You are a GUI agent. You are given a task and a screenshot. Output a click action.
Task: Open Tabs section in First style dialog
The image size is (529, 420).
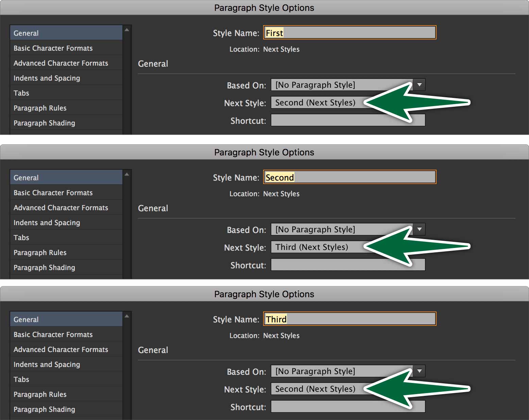pyautogui.click(x=66, y=93)
